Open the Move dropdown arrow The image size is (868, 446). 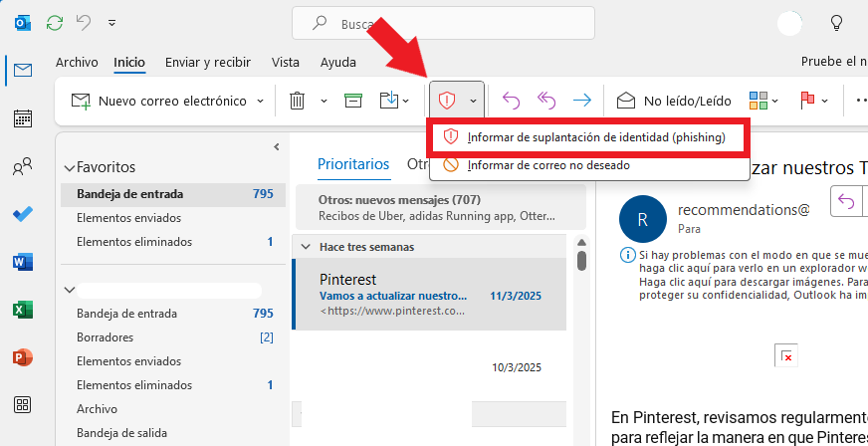pos(406,102)
